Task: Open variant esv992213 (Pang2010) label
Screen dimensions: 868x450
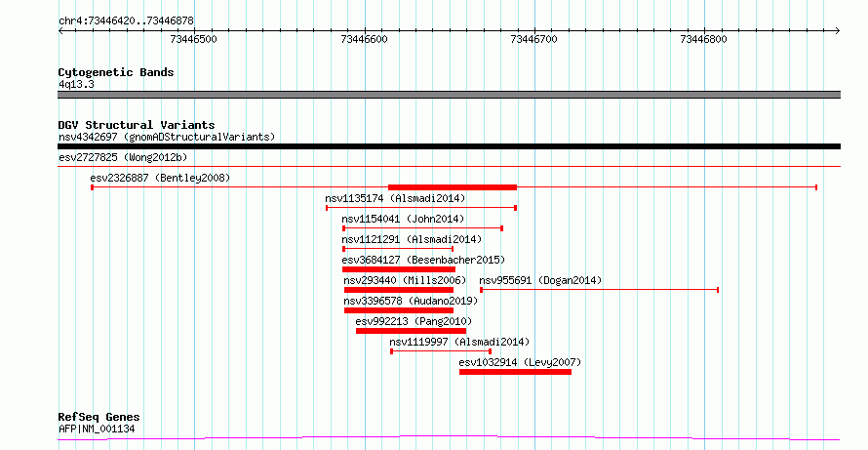Action: click(x=414, y=321)
